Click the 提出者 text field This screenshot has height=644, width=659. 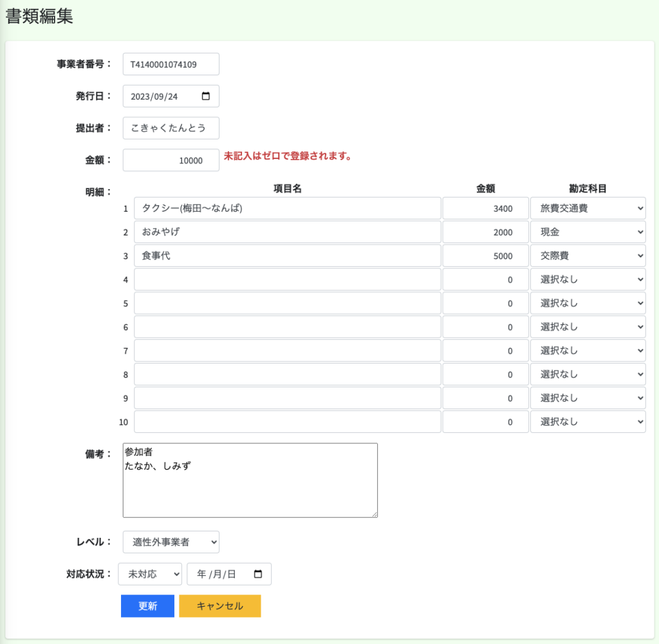click(x=171, y=128)
